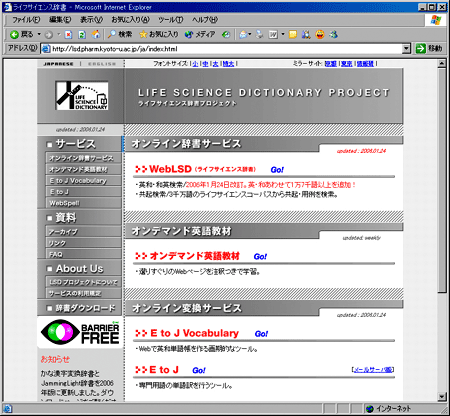
Task: Click the History icon in toolbar
Action: pyautogui.click(x=226, y=34)
